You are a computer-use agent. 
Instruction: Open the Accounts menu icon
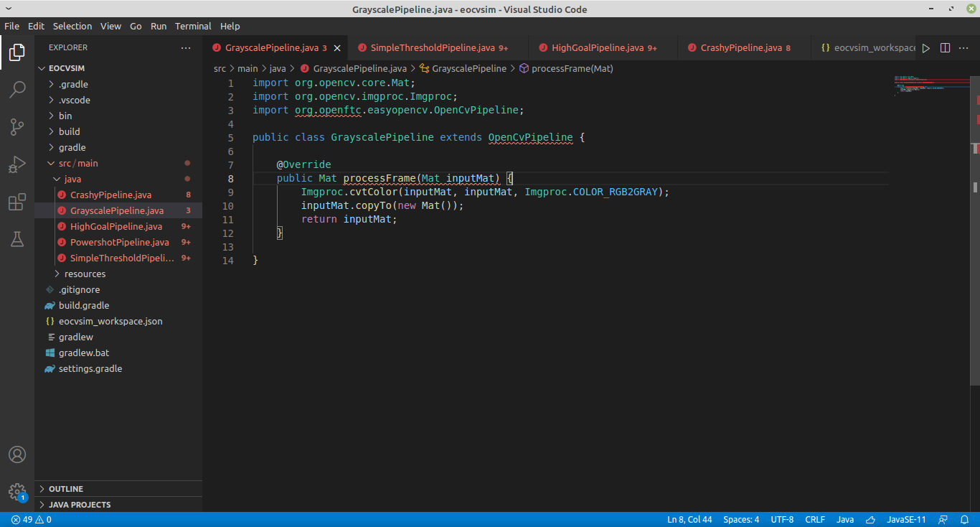(x=17, y=454)
